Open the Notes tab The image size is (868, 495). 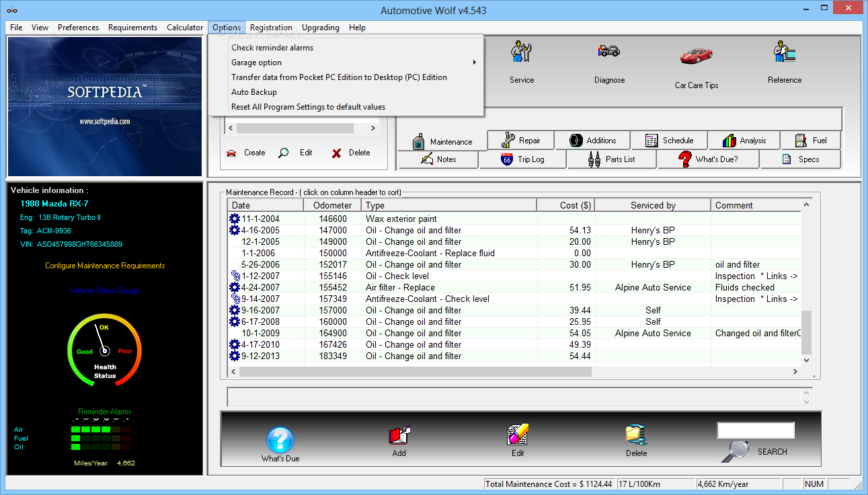[438, 159]
